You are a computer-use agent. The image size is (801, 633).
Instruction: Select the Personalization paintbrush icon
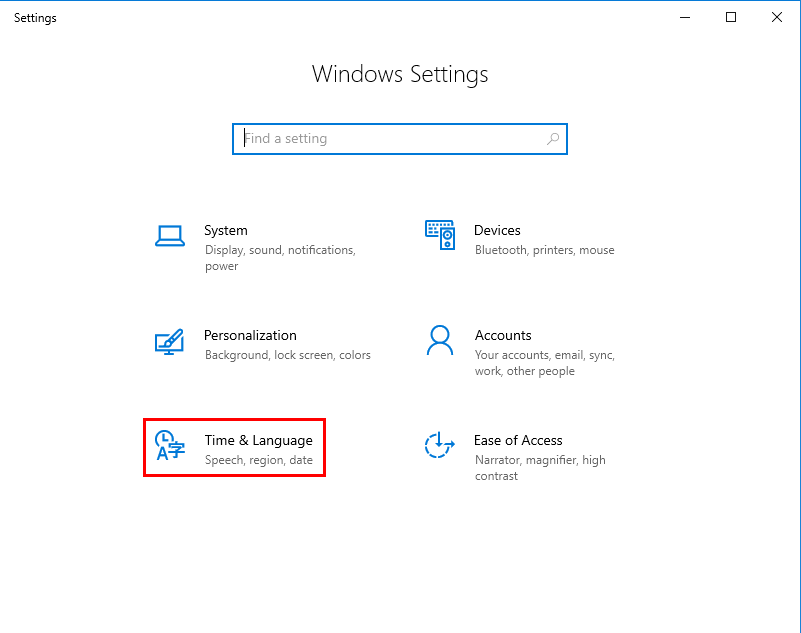(x=170, y=342)
